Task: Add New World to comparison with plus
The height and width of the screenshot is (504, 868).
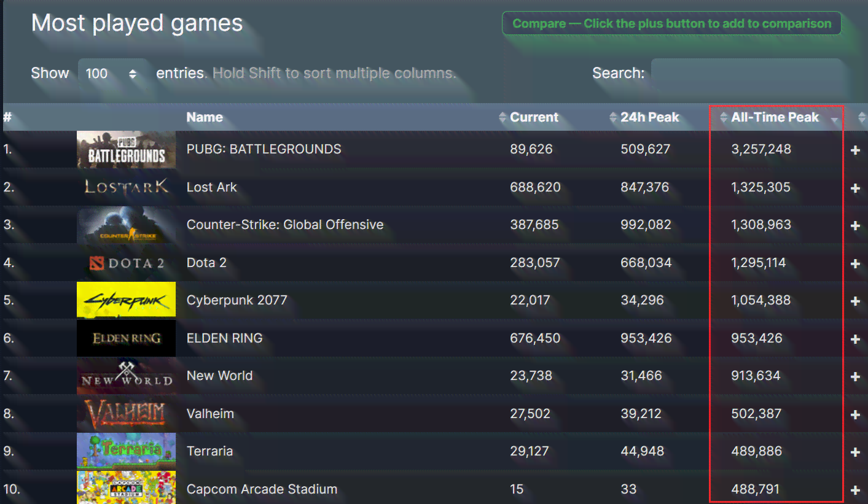Action: point(855,376)
